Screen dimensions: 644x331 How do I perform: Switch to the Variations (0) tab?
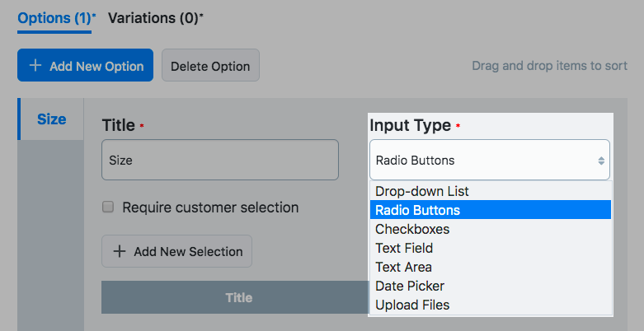coord(156,17)
